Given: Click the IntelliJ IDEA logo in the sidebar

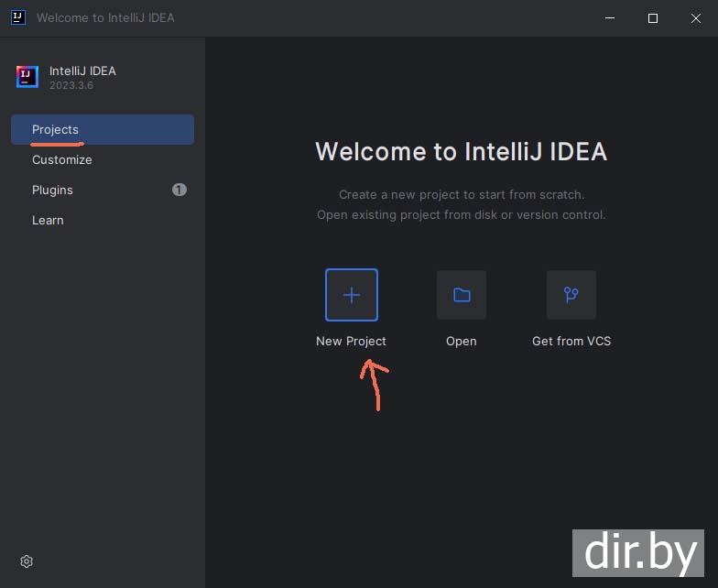Looking at the screenshot, I should point(27,77).
